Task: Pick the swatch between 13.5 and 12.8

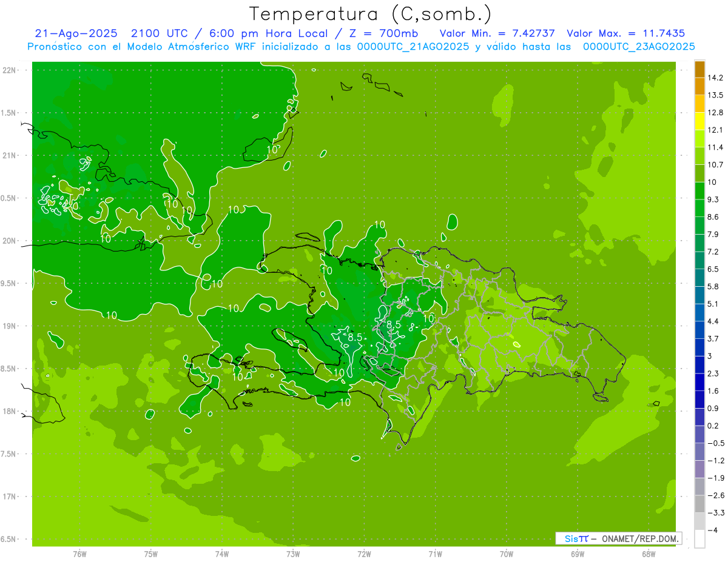Action: 699,104
